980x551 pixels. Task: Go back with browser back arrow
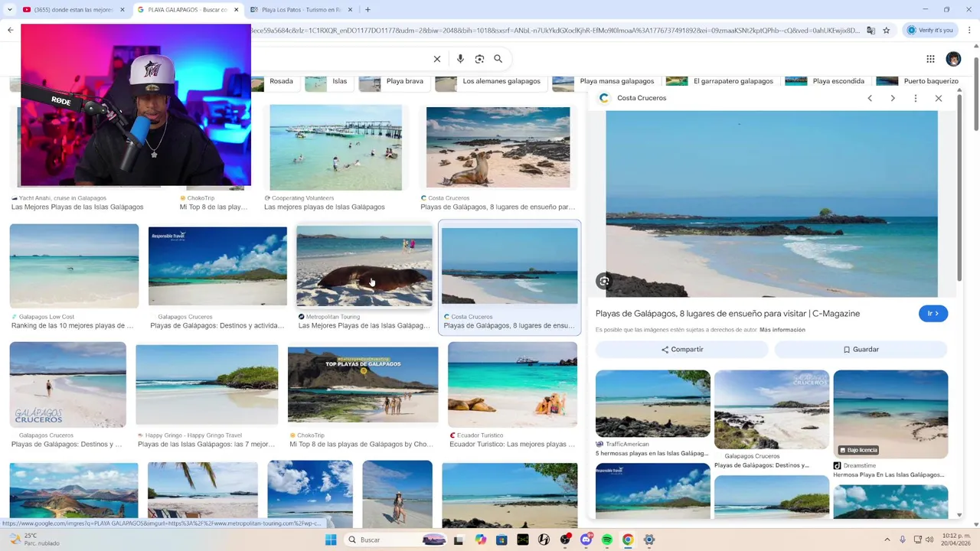[11, 31]
